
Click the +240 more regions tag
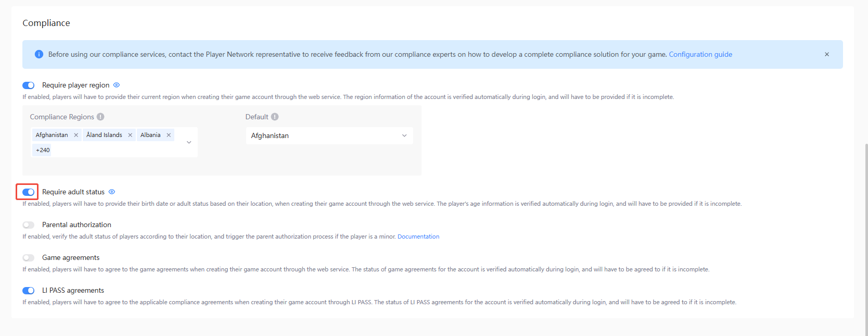43,150
